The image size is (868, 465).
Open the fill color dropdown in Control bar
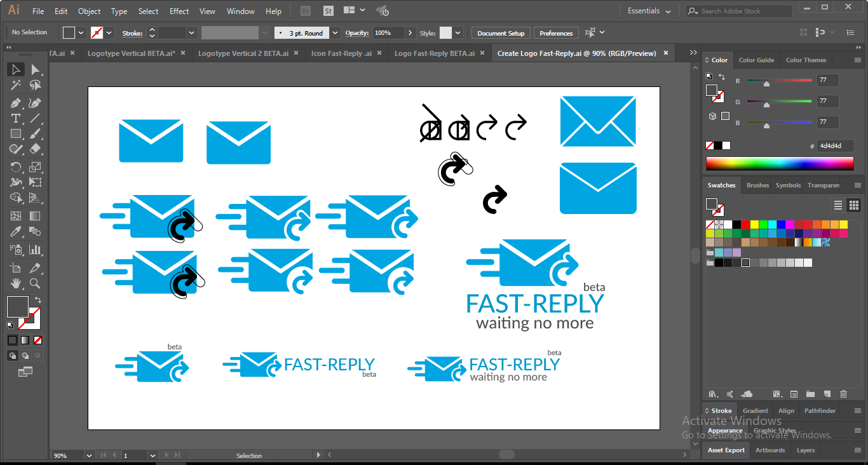click(81, 33)
